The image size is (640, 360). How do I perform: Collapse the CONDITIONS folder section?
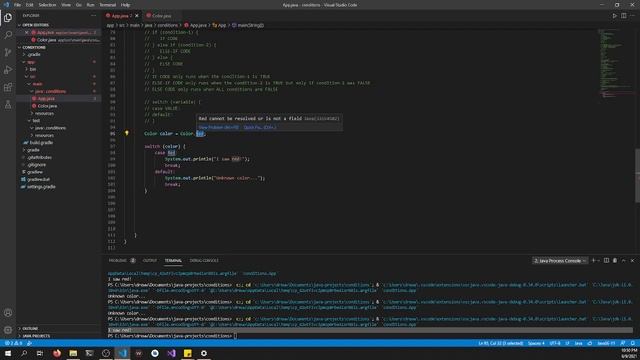click(x=34, y=47)
